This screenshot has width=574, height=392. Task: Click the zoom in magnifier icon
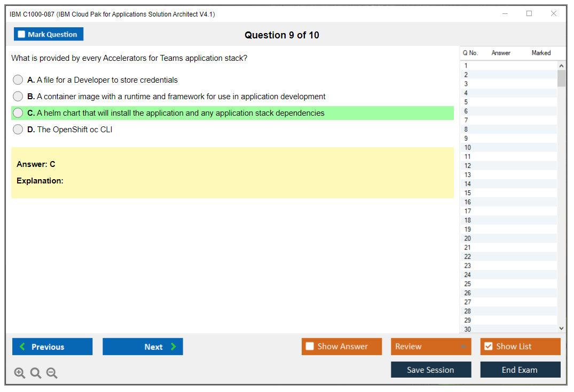click(20, 373)
